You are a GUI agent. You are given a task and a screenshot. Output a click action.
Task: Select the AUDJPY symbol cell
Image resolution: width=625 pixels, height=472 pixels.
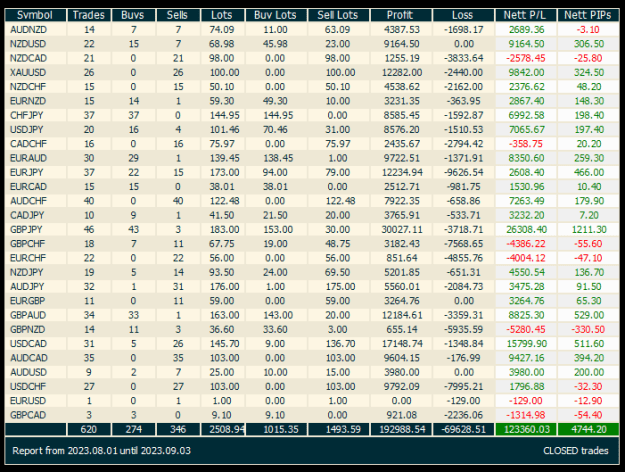coord(35,287)
